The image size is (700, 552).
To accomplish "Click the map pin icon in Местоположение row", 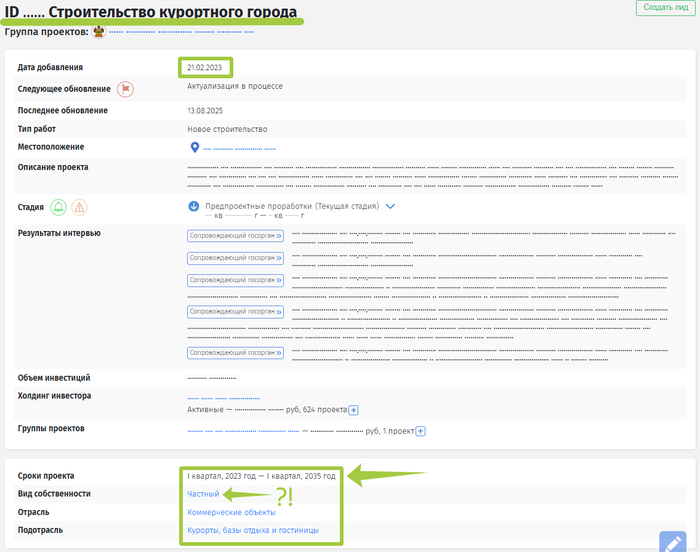I will click(x=195, y=147).
